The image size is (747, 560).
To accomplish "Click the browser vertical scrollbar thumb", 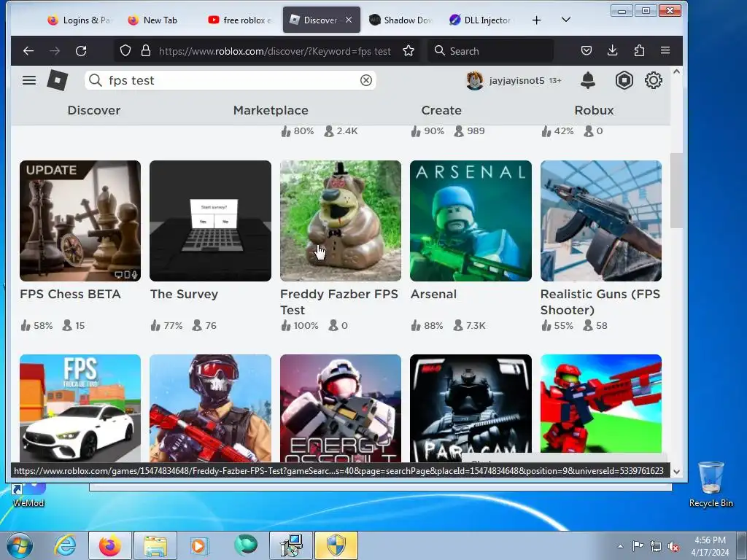I will (x=676, y=190).
